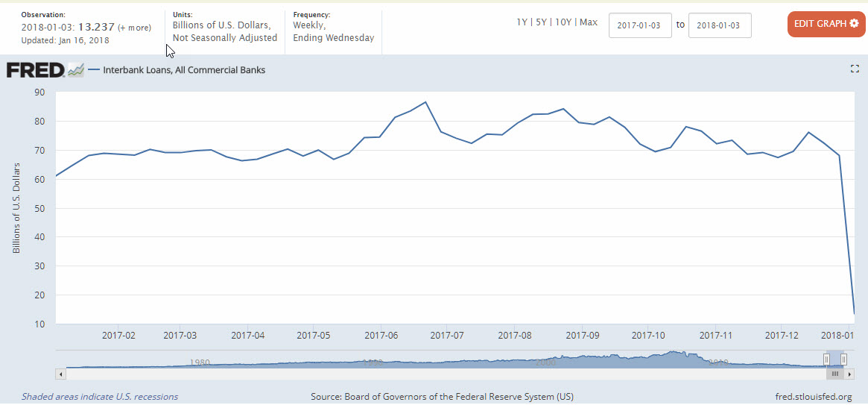Screen dimensions: 868x405
Task: Click the blue legend line swatch
Action: point(94,70)
